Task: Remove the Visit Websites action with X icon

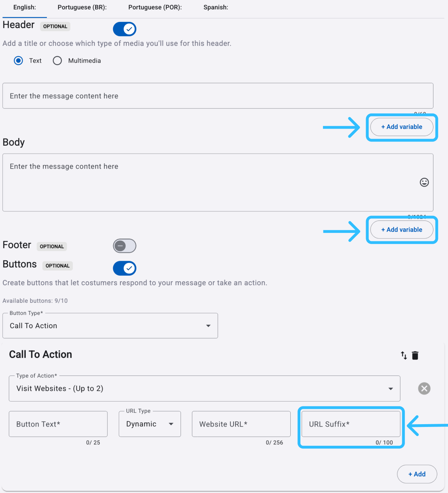Action: click(x=424, y=388)
